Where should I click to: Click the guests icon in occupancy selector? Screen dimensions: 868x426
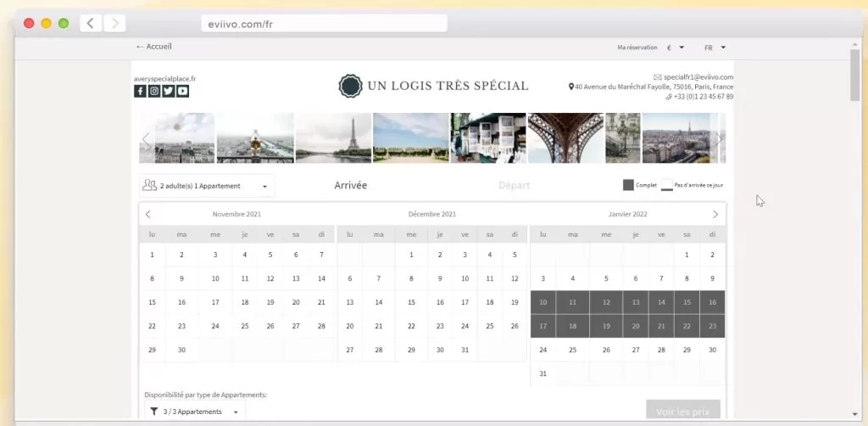149,185
